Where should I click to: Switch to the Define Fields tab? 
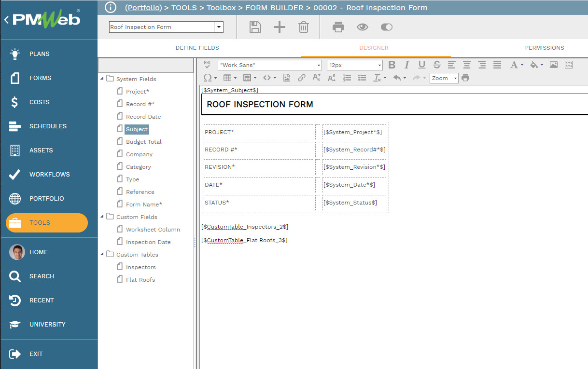pos(197,48)
